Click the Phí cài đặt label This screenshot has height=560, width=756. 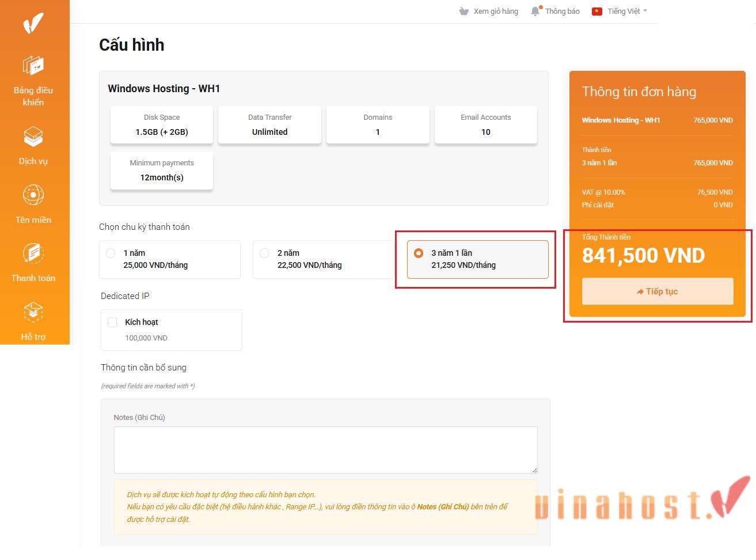(x=598, y=205)
